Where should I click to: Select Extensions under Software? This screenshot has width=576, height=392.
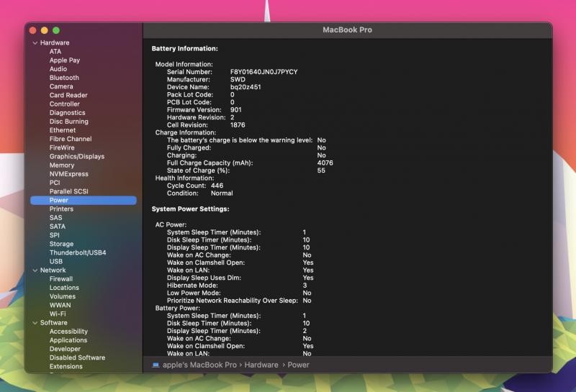point(66,367)
